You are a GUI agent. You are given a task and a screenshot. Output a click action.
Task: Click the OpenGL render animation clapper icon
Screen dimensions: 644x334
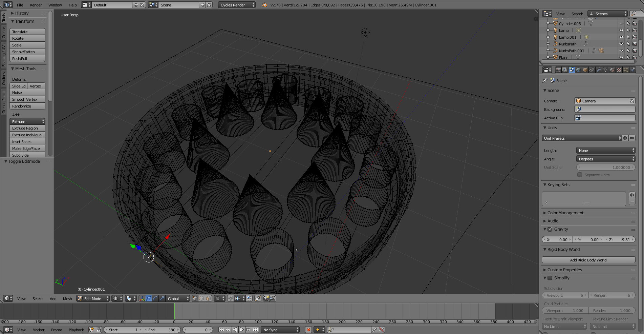click(x=273, y=298)
